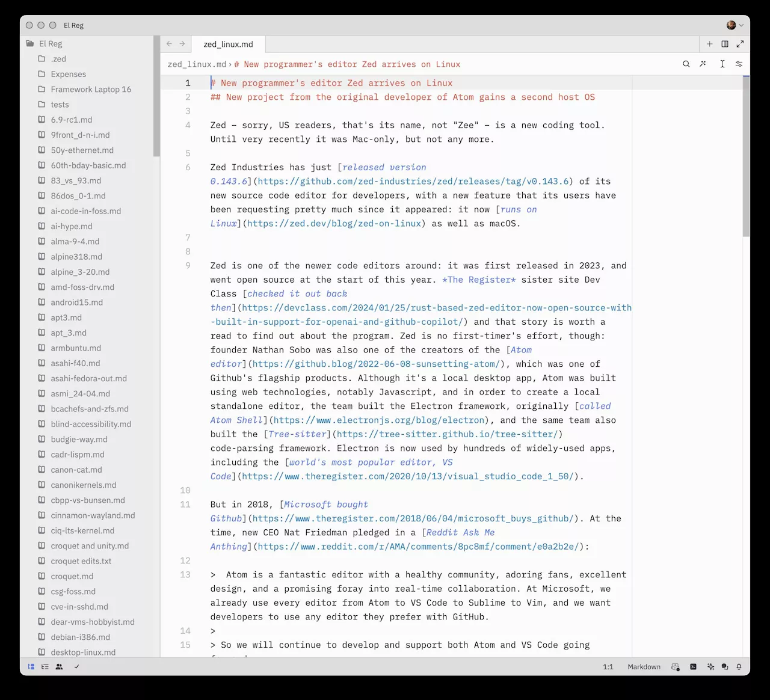This screenshot has height=700, width=770.
Task: Click the github.blog sunsetting-atom URL
Action: [376, 364]
